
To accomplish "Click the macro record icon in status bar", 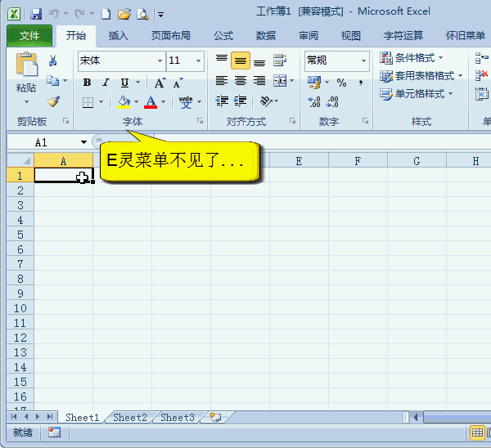I will (54, 432).
